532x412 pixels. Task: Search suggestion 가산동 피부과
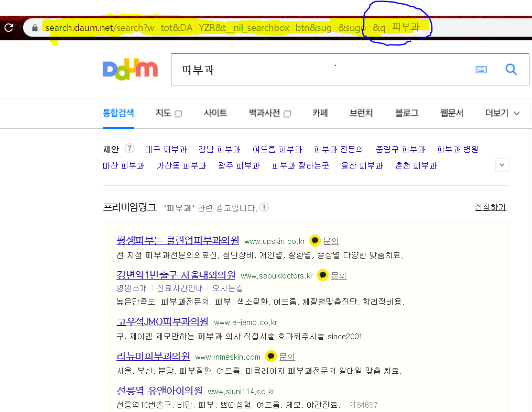tap(181, 165)
